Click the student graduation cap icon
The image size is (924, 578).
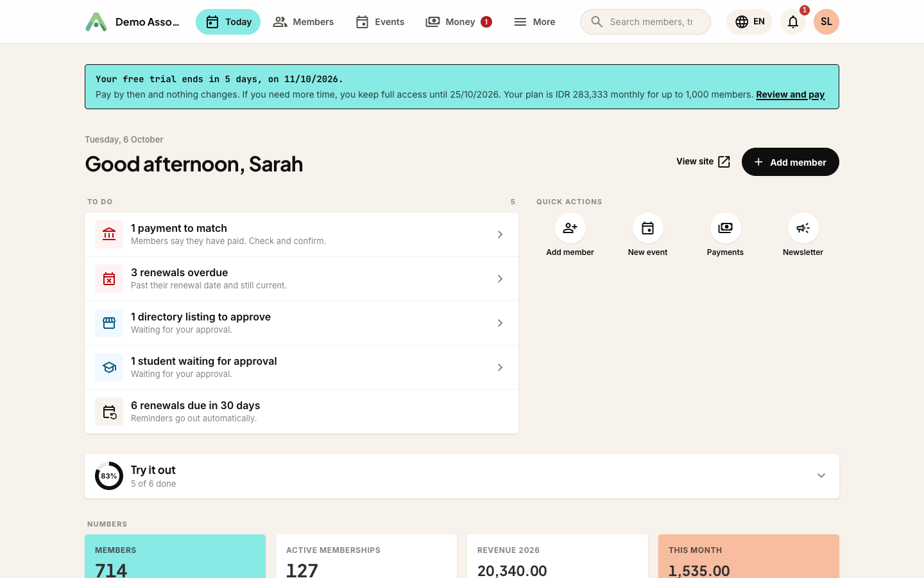pos(109,367)
